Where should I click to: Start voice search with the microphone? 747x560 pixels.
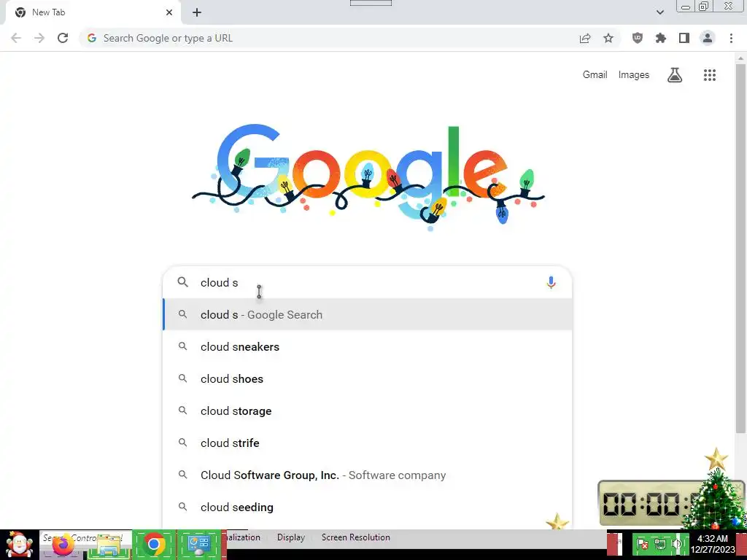click(x=551, y=282)
